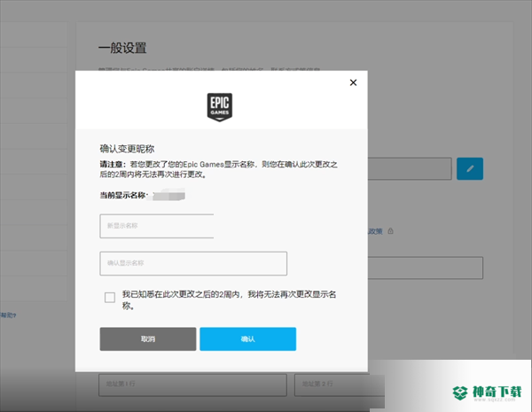
Task: Click the confirm display name field
Action: [193, 263]
